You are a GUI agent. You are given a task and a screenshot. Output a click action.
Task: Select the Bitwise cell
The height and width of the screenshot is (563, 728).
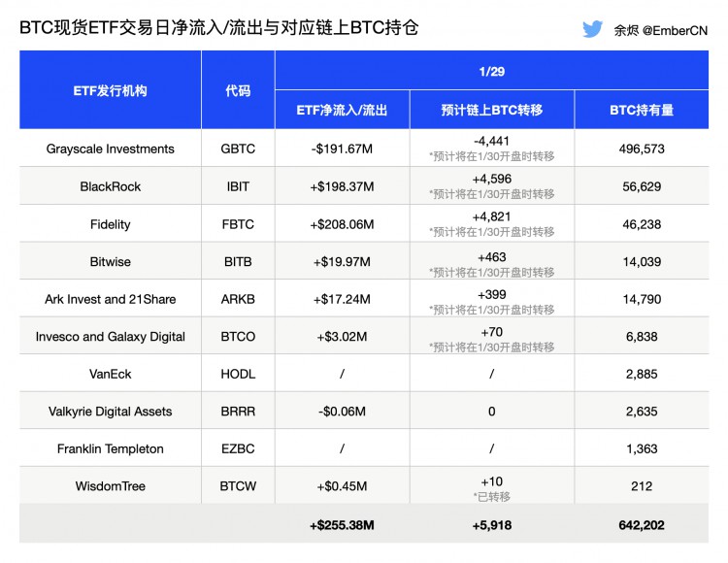point(110,262)
